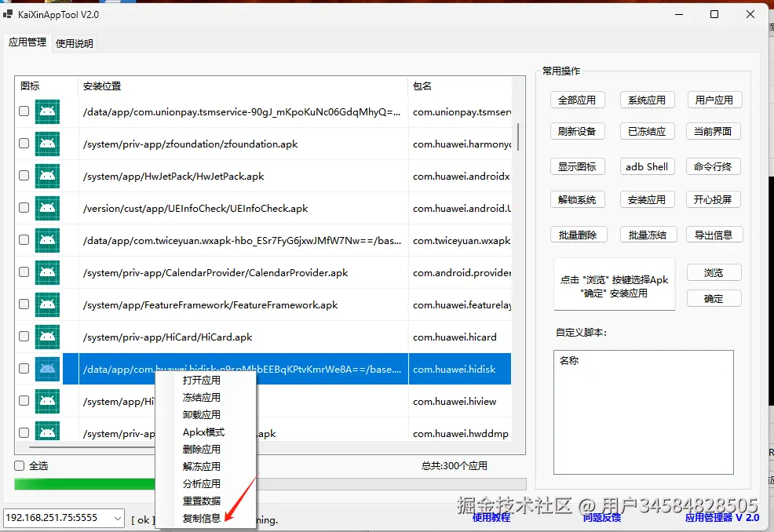This screenshot has height=532, width=774.
Task: Select the com.huawei.hwddmp package name cell
Action: 461,433
